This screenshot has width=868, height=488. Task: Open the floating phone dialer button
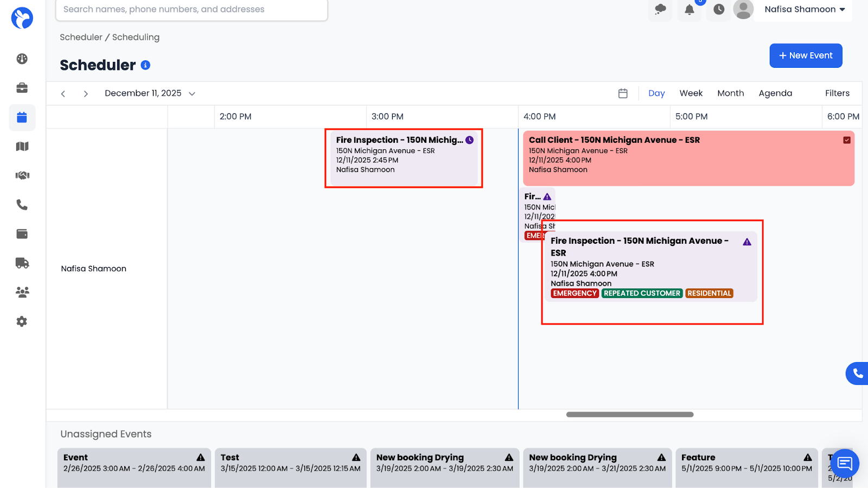point(857,373)
